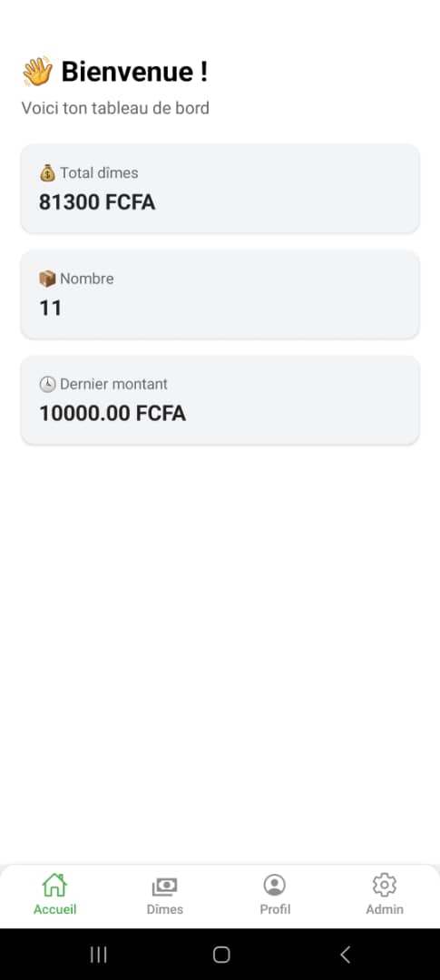Tap the package box emoji icon
This screenshot has height=980, width=440.
(x=47, y=279)
